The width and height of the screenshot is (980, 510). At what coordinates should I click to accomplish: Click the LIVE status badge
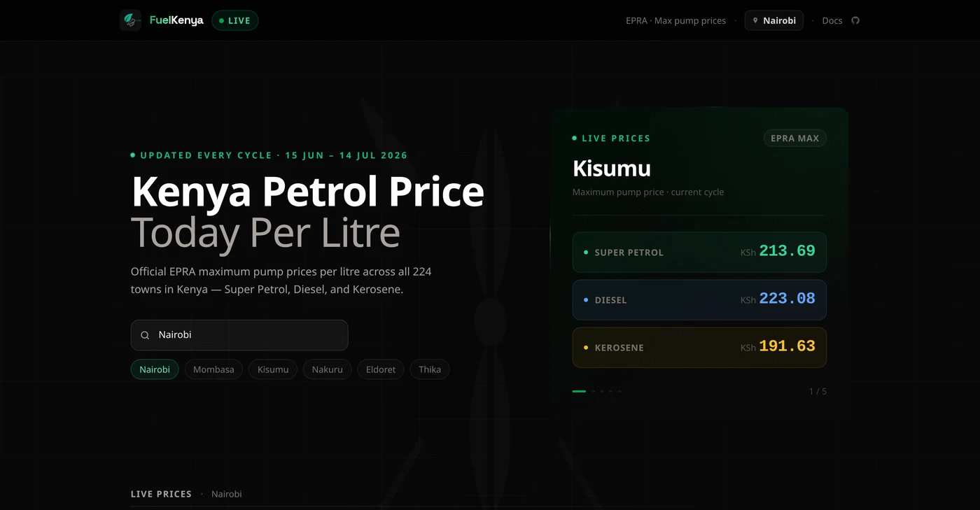point(235,20)
